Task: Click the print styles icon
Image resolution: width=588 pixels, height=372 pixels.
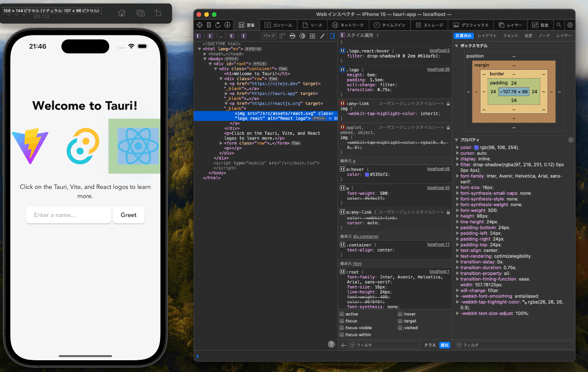Action: [x=293, y=36]
